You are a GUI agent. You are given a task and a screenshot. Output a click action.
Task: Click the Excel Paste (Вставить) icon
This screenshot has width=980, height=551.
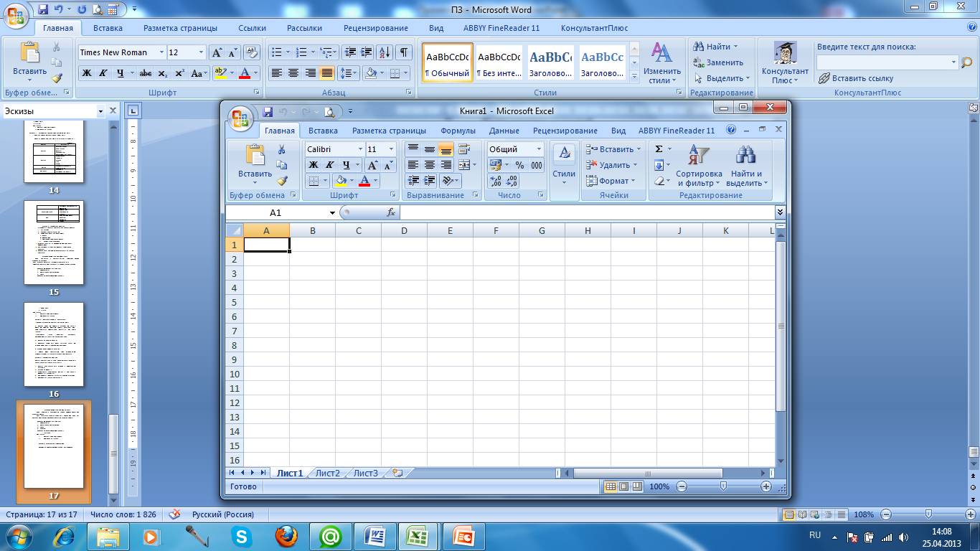[x=255, y=155]
